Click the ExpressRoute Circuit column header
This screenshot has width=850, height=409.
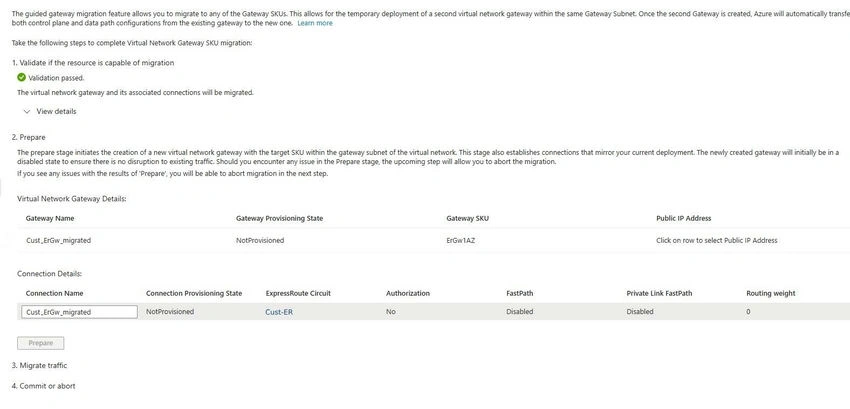coord(298,293)
